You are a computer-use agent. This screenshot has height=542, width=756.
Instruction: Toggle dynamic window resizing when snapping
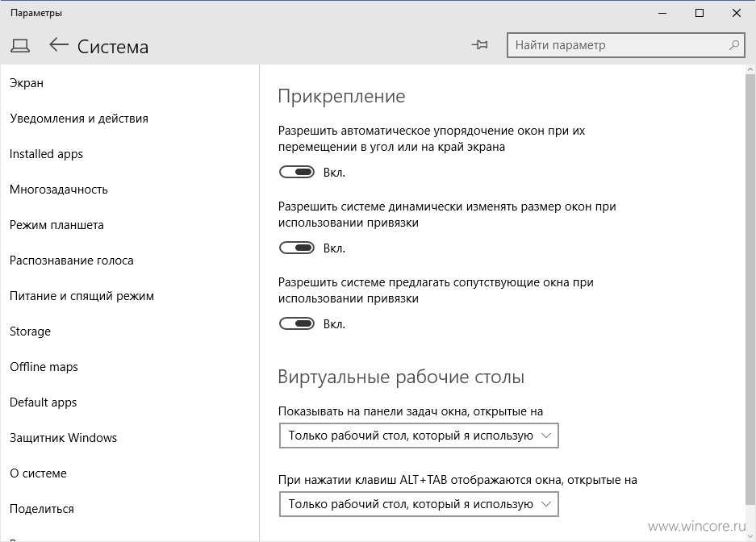click(x=297, y=248)
